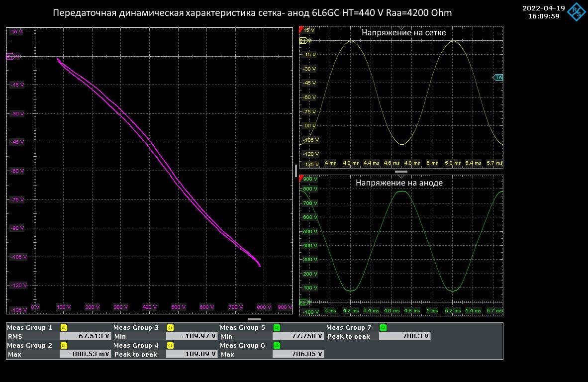Click the yellow C1 badge of Meas Group 1

coord(64,328)
